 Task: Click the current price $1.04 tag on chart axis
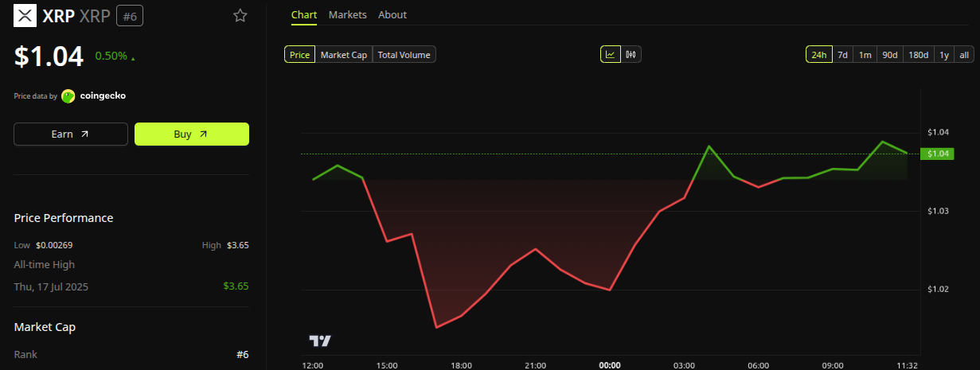pyautogui.click(x=937, y=154)
